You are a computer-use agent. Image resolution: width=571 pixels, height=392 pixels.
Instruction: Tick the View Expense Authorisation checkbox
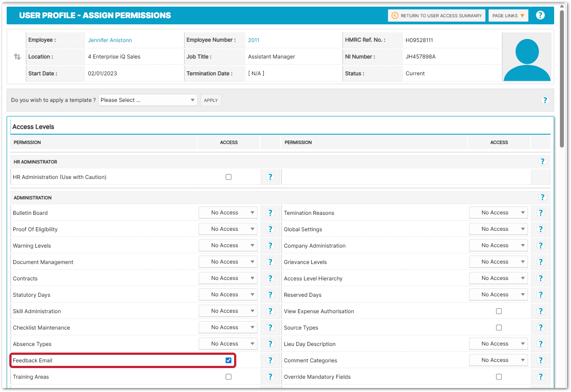pos(499,311)
